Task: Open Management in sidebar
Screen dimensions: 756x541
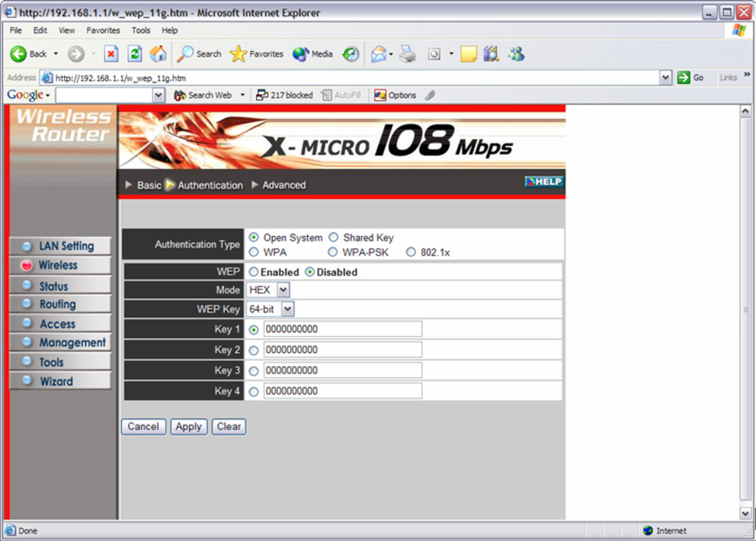Action: tap(60, 343)
